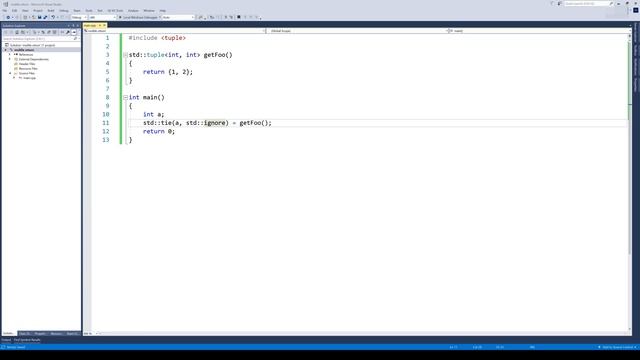Screen dimensions: 640x360
Task: Open the Auto debugger type dropdown
Action: [x=178, y=18]
